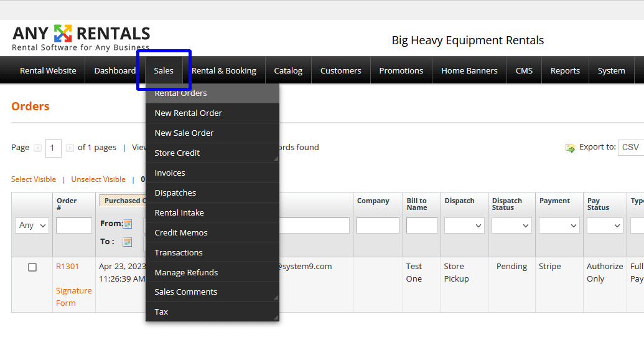This screenshot has height=347, width=644.
Task: Open the To date calendar picker
Action: click(x=128, y=242)
